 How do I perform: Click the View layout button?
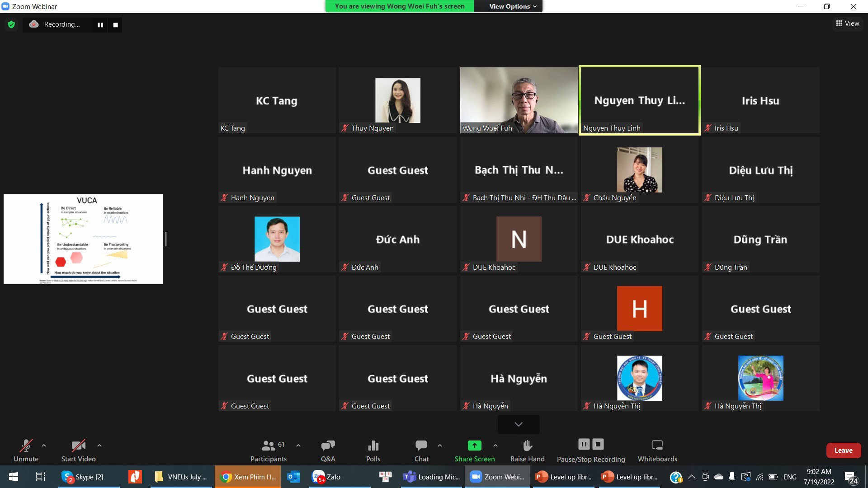(848, 23)
